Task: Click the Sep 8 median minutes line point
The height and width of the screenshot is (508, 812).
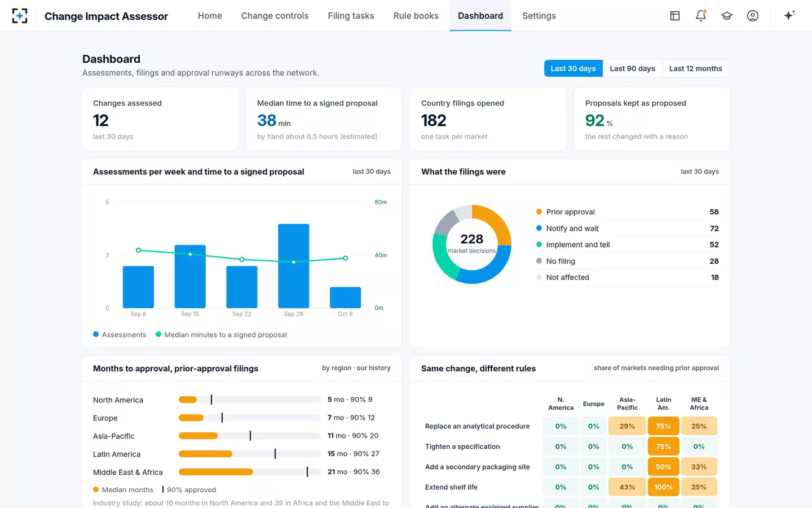Action: (x=138, y=250)
